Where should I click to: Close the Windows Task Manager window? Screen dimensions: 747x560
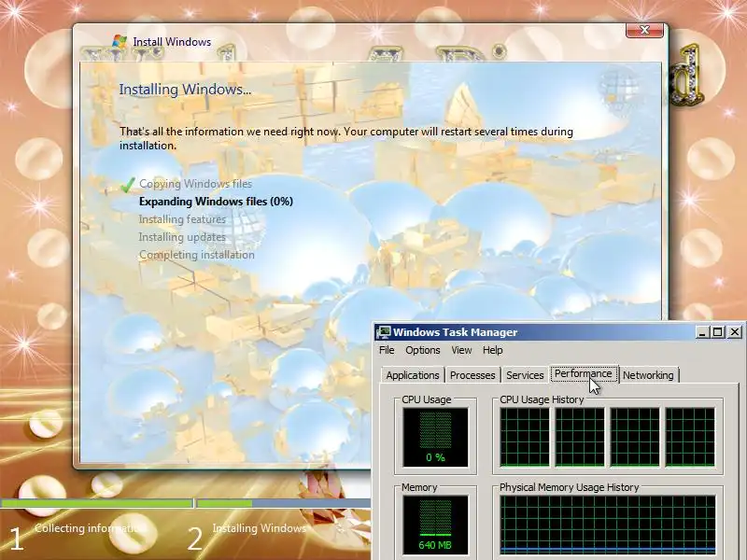pos(735,332)
